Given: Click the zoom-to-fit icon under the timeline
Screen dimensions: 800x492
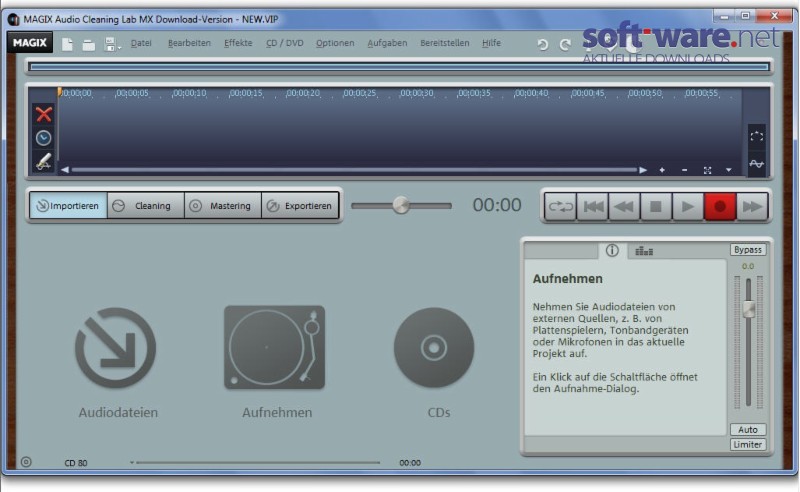Looking at the screenshot, I should [x=707, y=170].
